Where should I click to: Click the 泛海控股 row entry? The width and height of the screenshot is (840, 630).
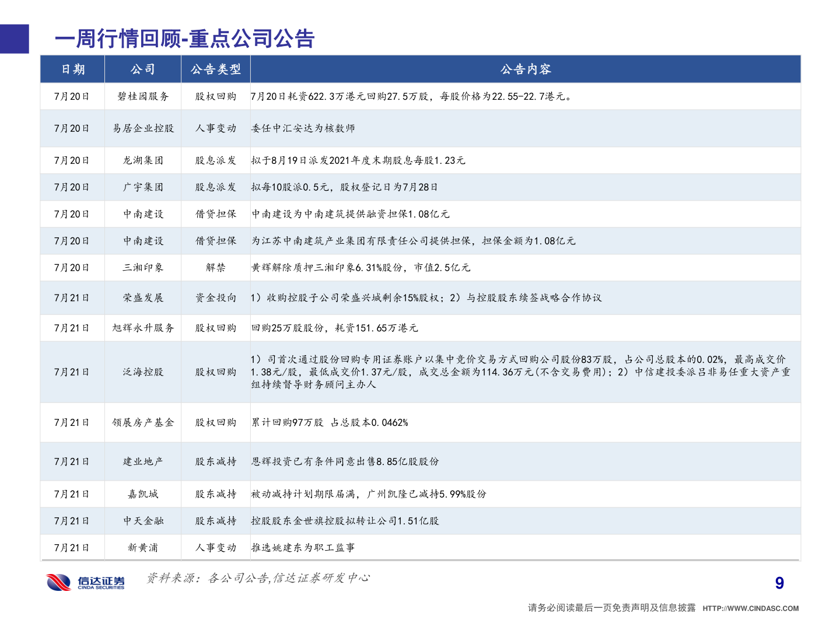pos(142,371)
